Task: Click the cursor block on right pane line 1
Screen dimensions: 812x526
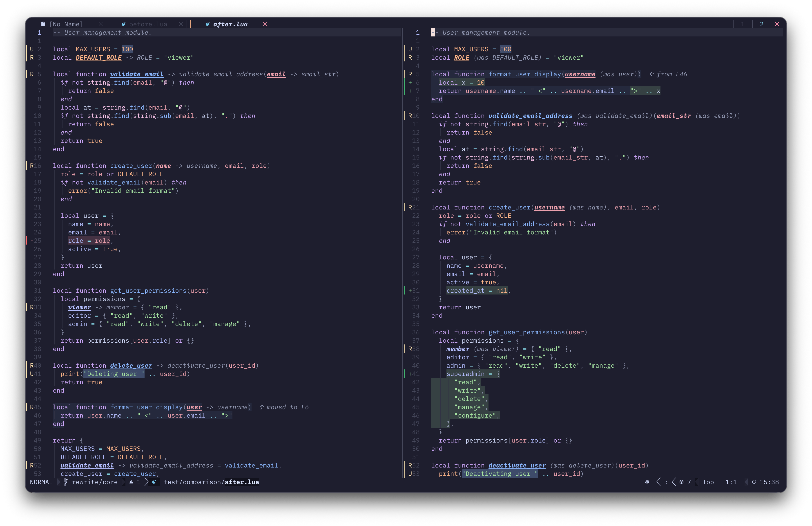Action: tap(433, 32)
